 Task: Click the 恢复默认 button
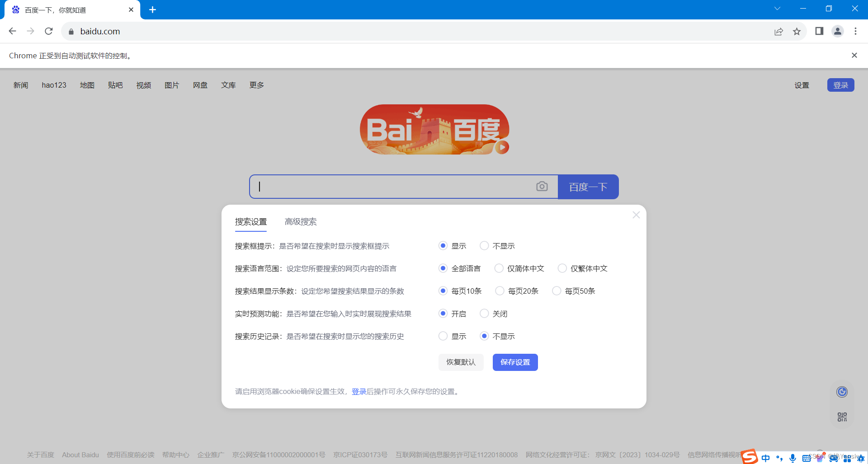(461, 362)
